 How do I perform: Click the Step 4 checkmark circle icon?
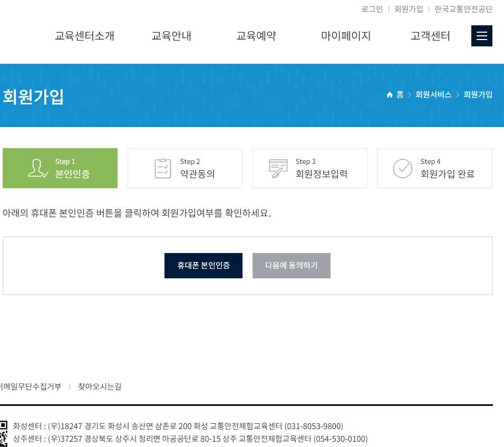click(402, 168)
